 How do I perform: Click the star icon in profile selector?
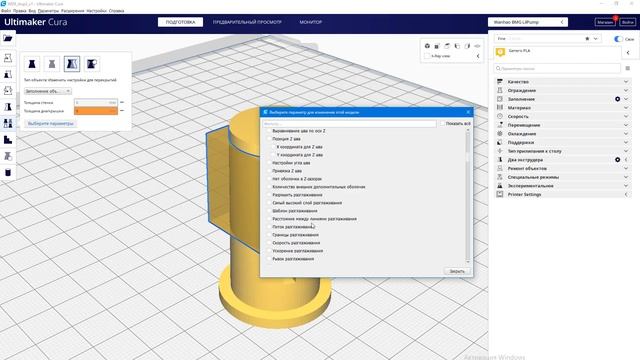(x=587, y=39)
